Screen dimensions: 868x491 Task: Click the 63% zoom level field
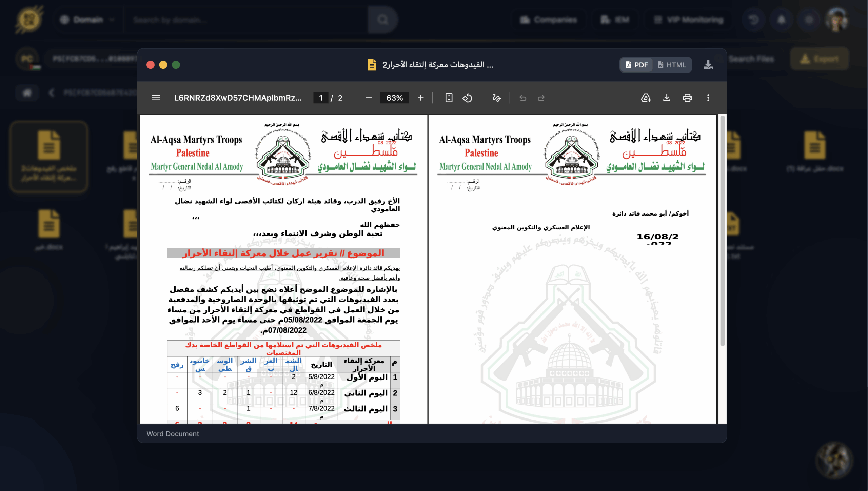(x=394, y=98)
